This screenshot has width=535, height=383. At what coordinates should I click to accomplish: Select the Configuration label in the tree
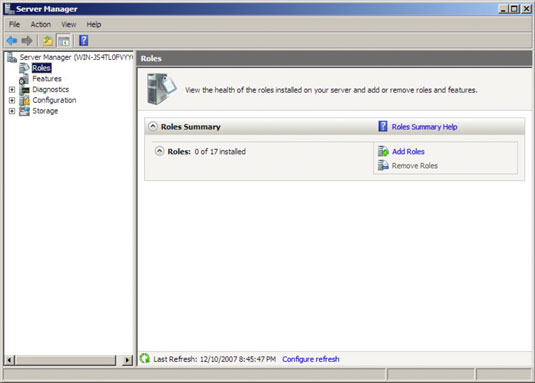(x=54, y=100)
